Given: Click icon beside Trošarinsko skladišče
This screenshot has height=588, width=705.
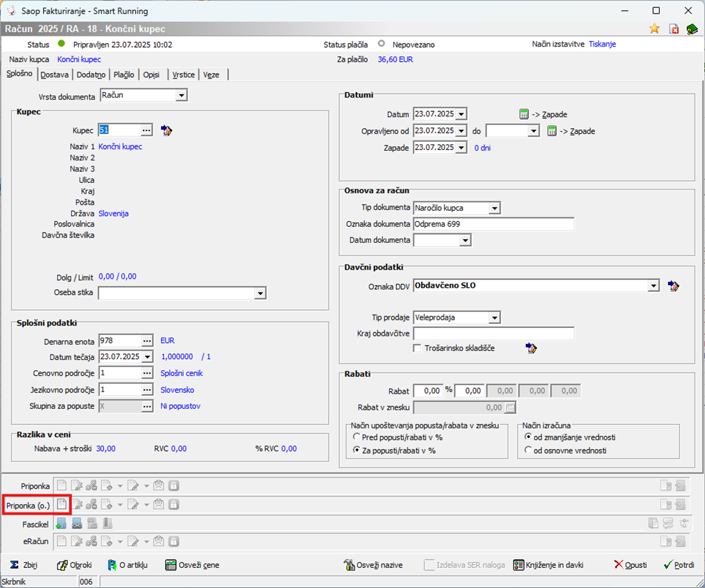Looking at the screenshot, I should pos(531,349).
